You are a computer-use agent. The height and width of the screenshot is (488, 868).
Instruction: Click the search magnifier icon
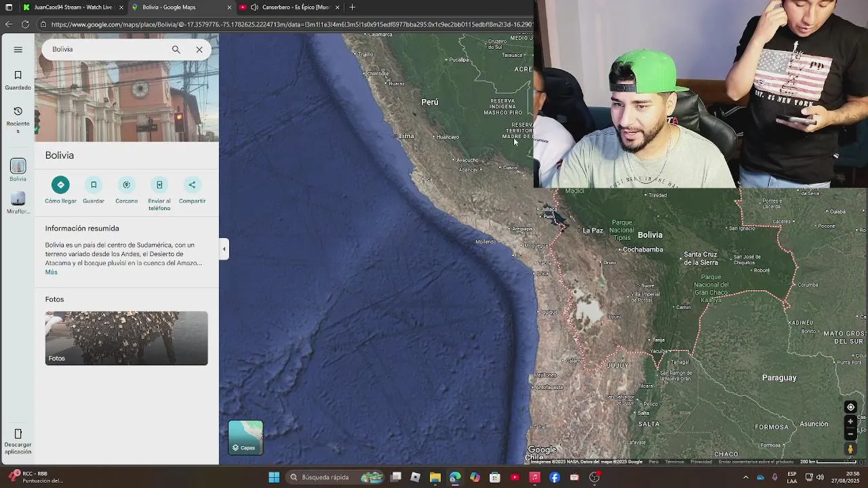point(176,49)
